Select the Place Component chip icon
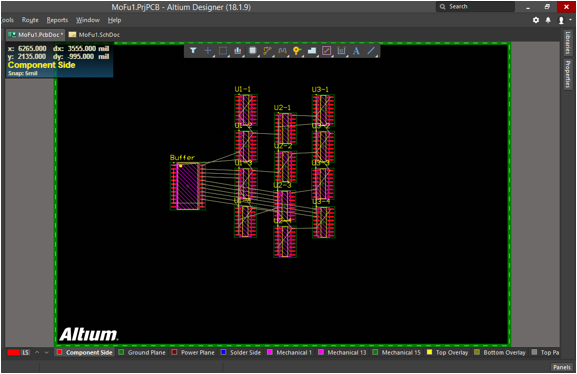Viewport: 577px width, 374px height. 252,50
